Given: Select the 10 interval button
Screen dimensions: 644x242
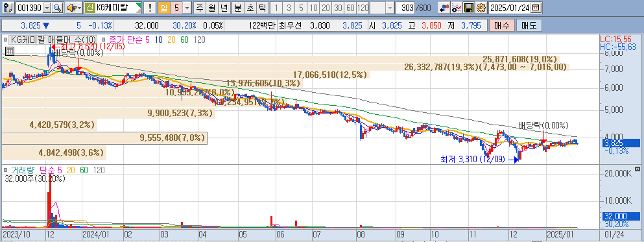Looking at the screenshot, I should pos(313,8).
